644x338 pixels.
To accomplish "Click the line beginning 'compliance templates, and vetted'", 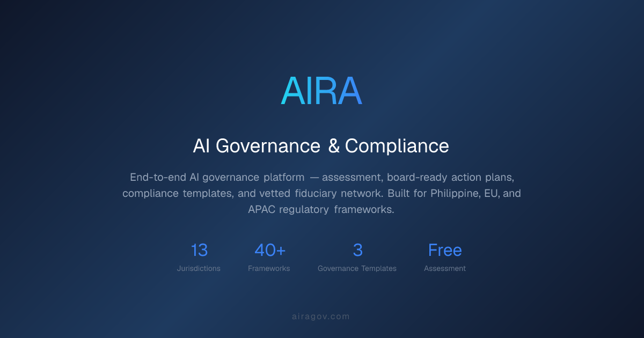I will [x=321, y=193].
